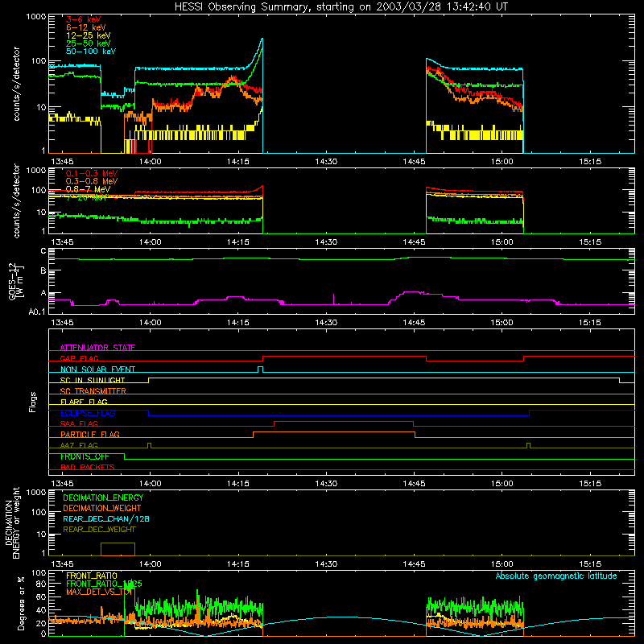
Task: Pick the 0.8-7 MeV legend label
Action: pyautogui.click(x=89, y=189)
